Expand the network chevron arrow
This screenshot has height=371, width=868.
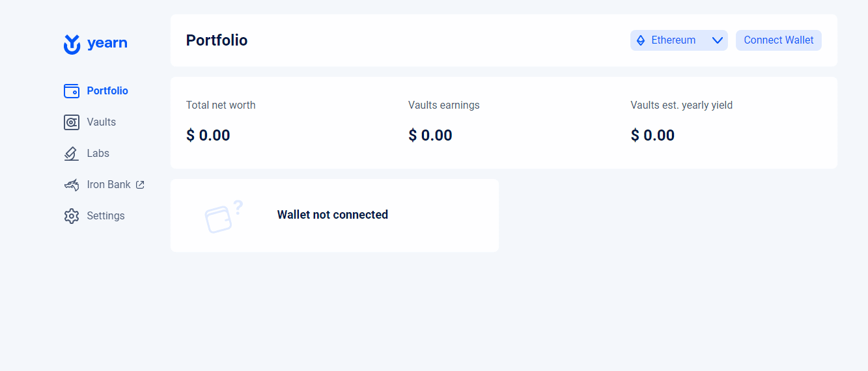click(718, 40)
